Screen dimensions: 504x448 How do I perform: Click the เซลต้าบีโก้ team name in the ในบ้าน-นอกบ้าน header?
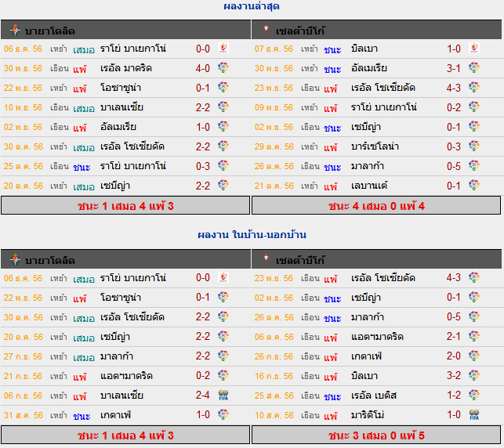point(300,260)
